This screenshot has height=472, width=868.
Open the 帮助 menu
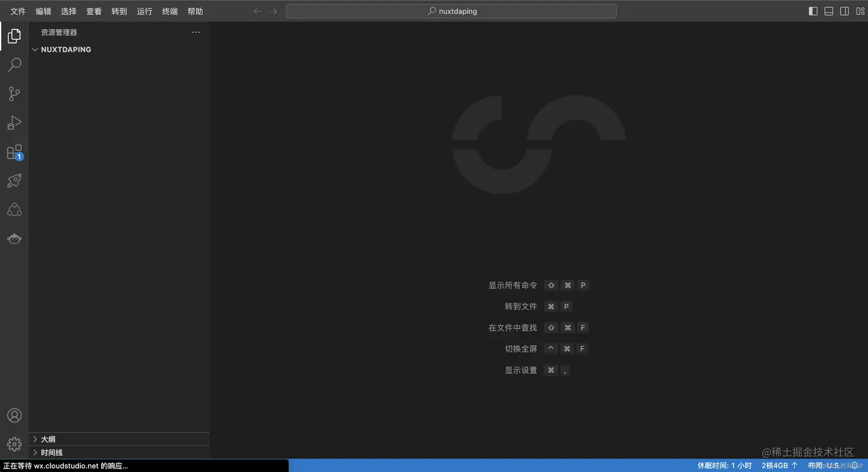tap(195, 11)
